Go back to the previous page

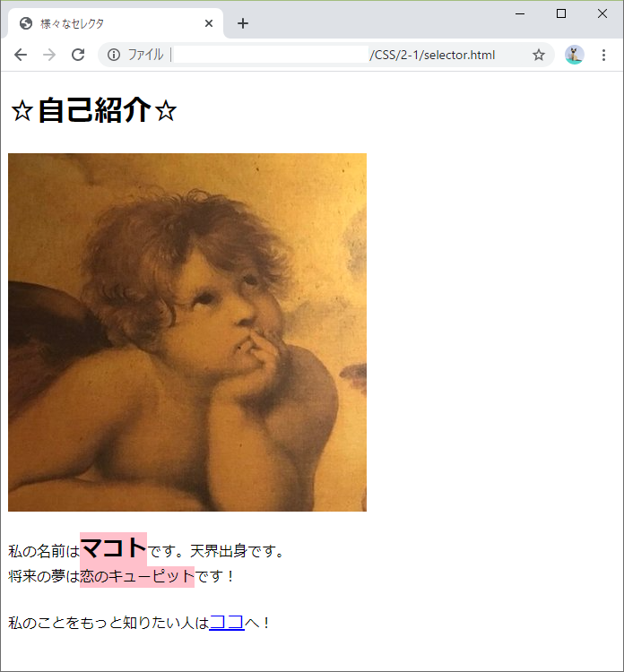(21, 55)
